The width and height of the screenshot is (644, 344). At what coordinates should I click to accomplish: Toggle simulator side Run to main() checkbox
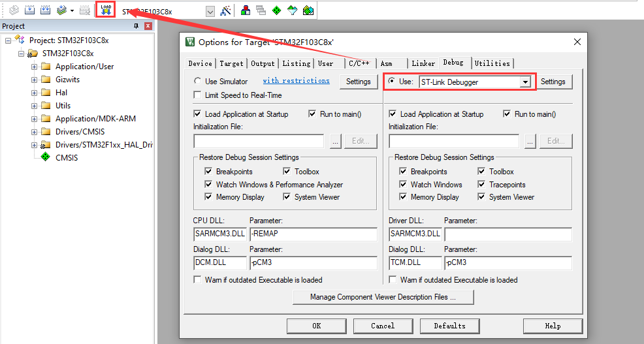click(312, 114)
